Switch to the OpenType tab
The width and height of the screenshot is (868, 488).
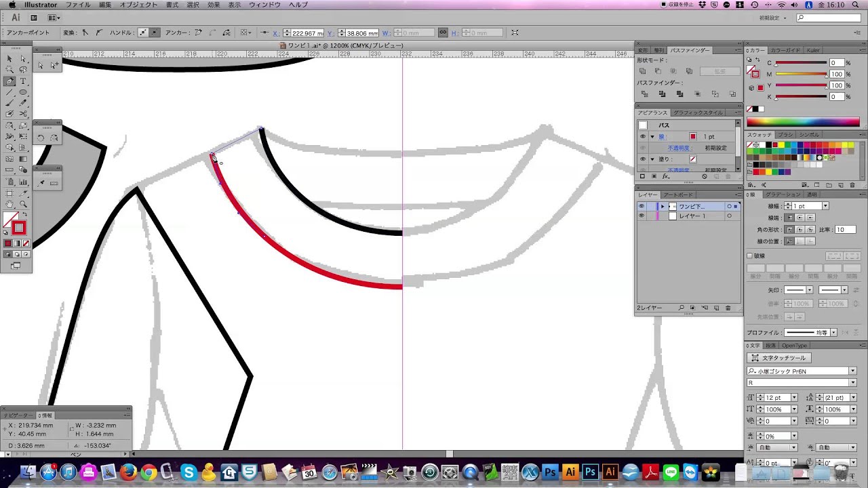click(x=794, y=346)
